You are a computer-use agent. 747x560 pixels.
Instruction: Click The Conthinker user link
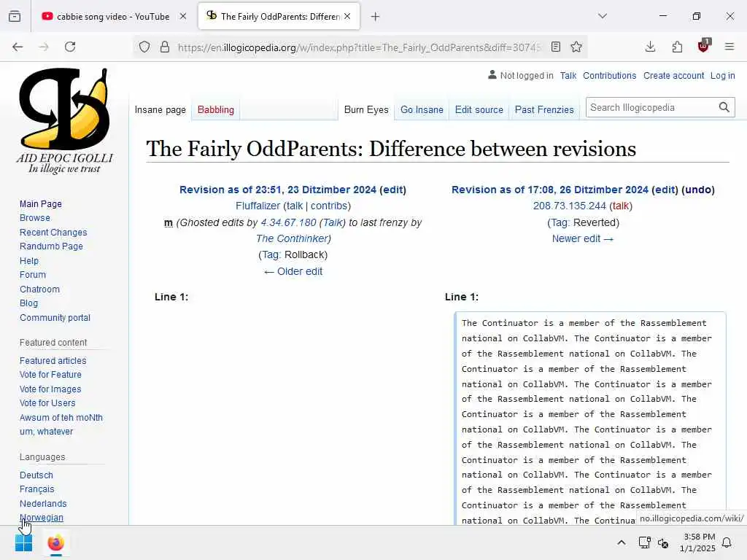(x=292, y=238)
